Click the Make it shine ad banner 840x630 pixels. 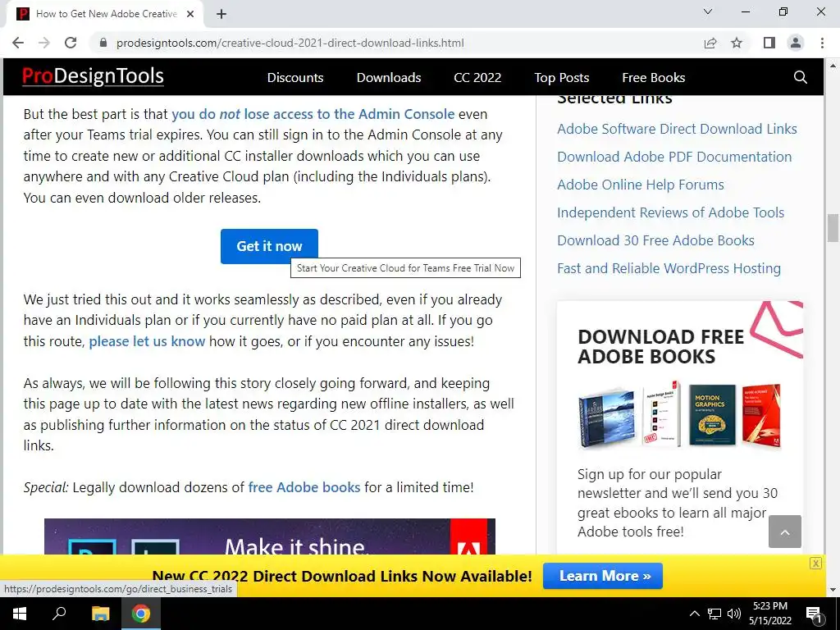tap(269, 536)
